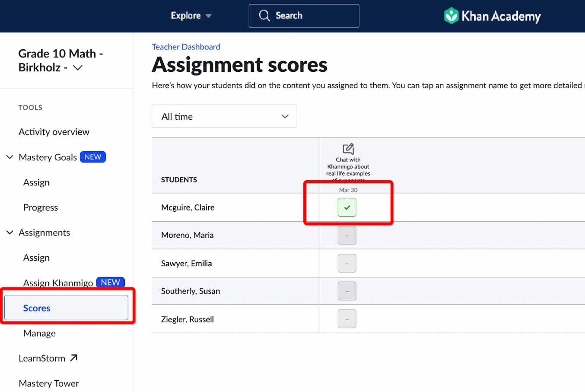Image resolution: width=585 pixels, height=392 pixels.
Task: Click Susan Southerly's empty score cell
Action: [347, 291]
